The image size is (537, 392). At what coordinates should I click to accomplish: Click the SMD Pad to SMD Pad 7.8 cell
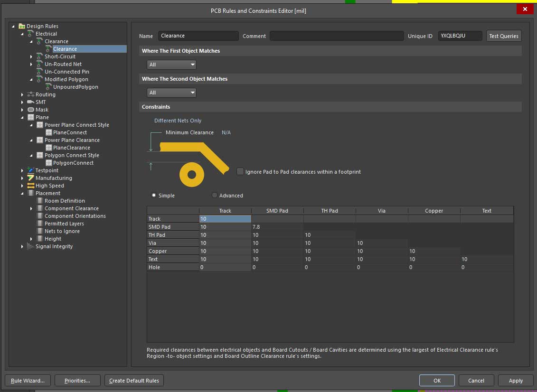tap(277, 227)
